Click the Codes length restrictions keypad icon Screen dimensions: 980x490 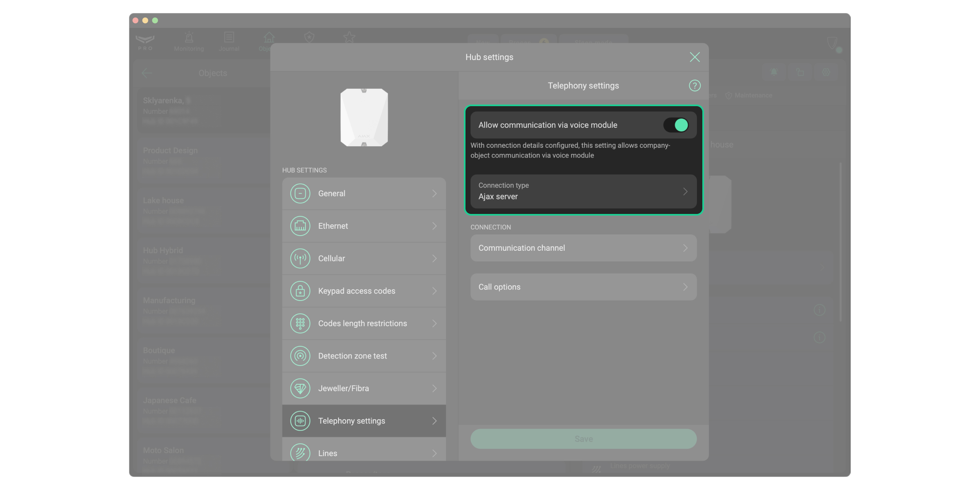tap(300, 323)
